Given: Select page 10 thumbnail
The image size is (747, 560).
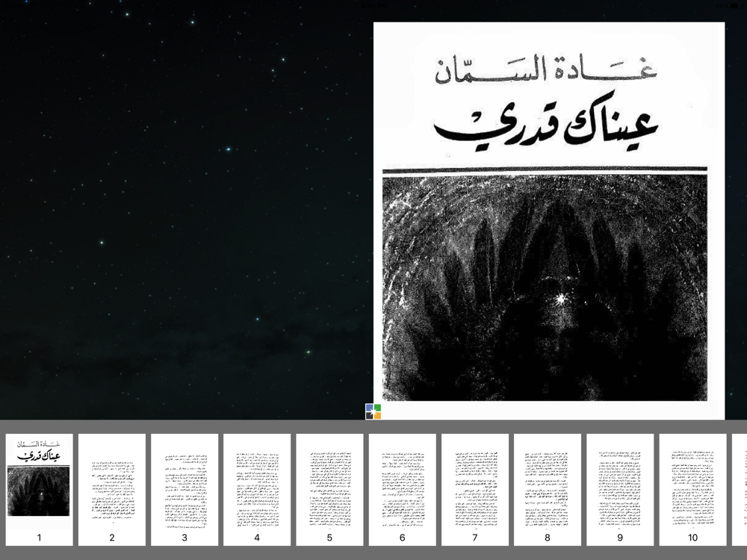Looking at the screenshot, I should click(x=692, y=489).
